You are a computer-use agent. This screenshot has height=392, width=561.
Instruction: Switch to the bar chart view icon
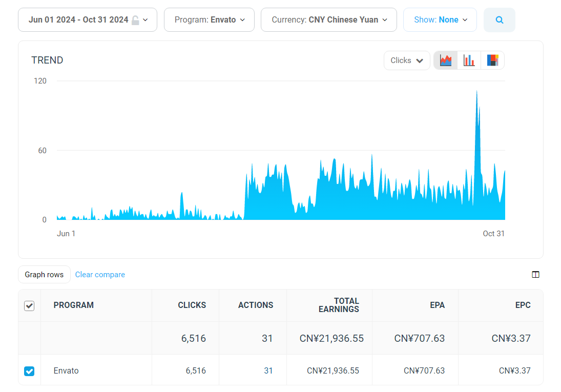[x=469, y=60]
